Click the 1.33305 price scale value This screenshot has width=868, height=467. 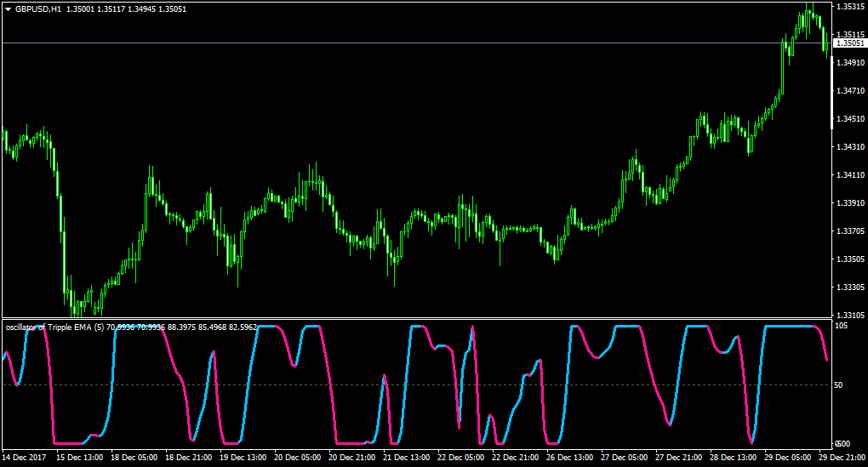coord(850,288)
